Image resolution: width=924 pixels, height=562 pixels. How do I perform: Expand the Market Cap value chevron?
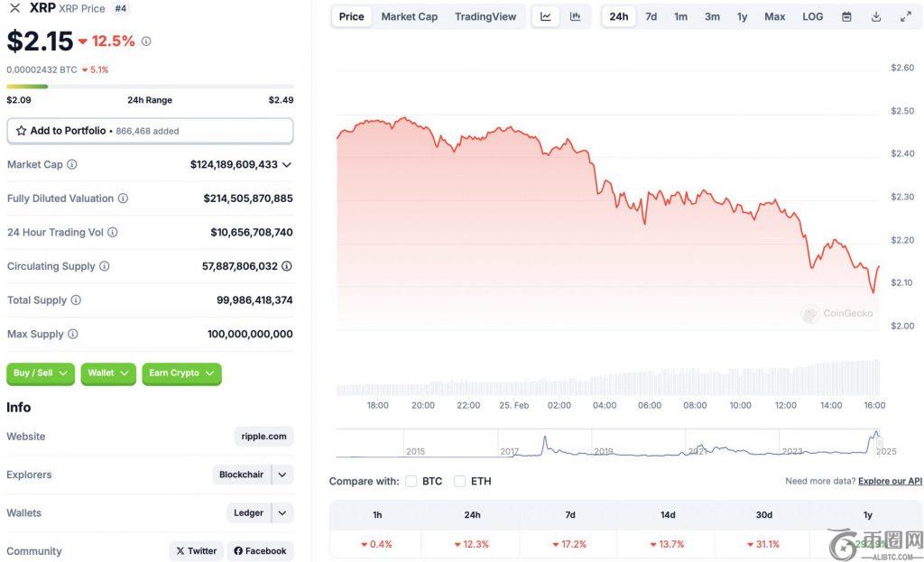[287, 165]
